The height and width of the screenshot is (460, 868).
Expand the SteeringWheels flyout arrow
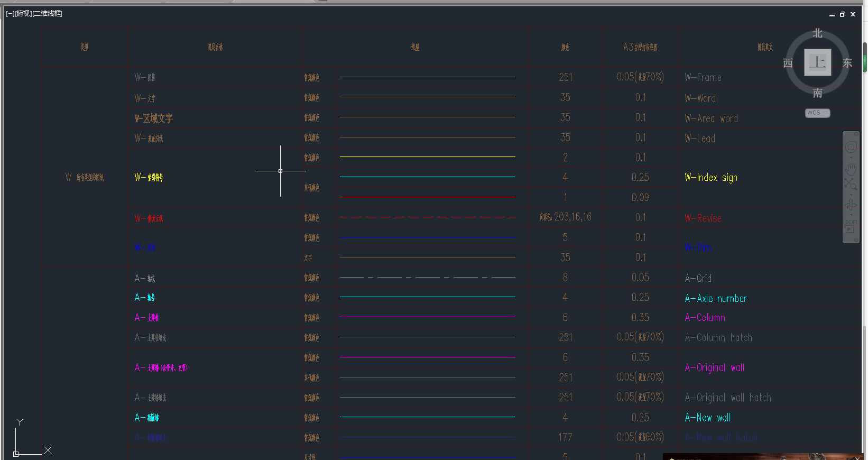[x=851, y=157]
